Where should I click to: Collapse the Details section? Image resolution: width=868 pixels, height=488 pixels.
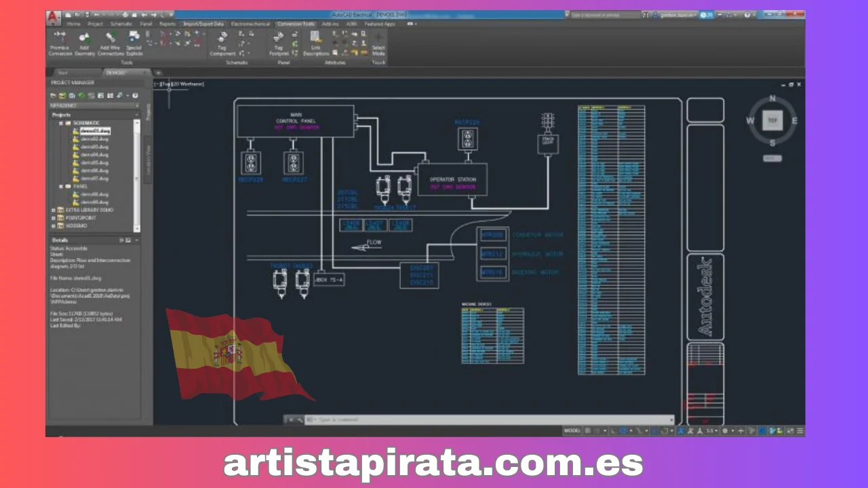(x=137, y=240)
